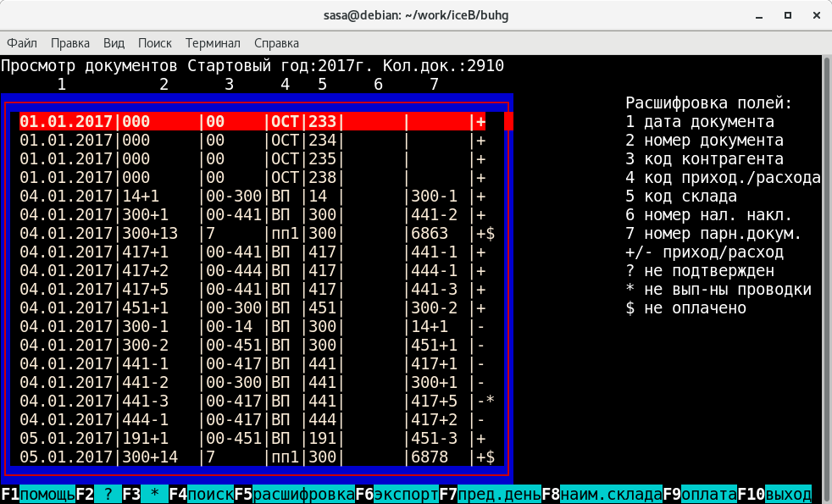Click paired document number 6878
The width and height of the screenshot is (832, 504).
tap(430, 457)
